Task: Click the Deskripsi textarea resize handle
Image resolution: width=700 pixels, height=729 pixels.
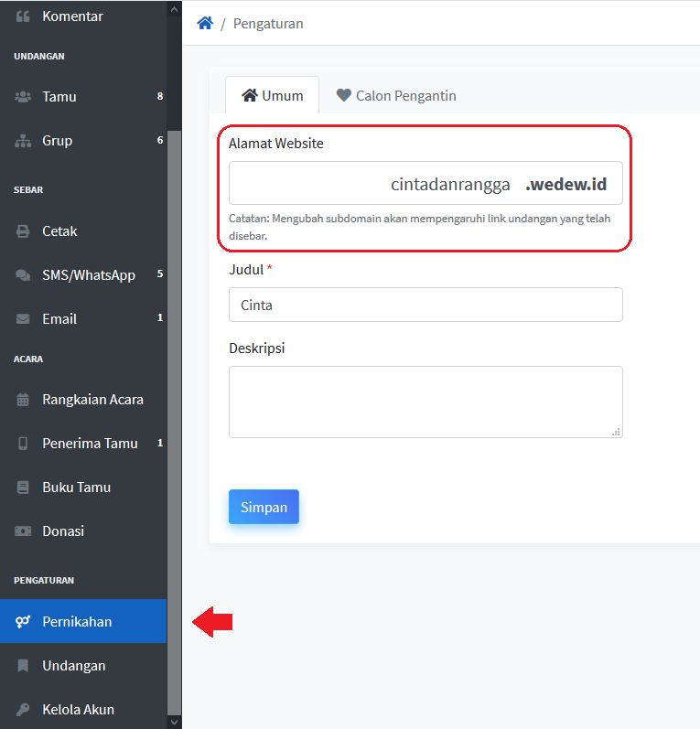Action: [x=617, y=432]
